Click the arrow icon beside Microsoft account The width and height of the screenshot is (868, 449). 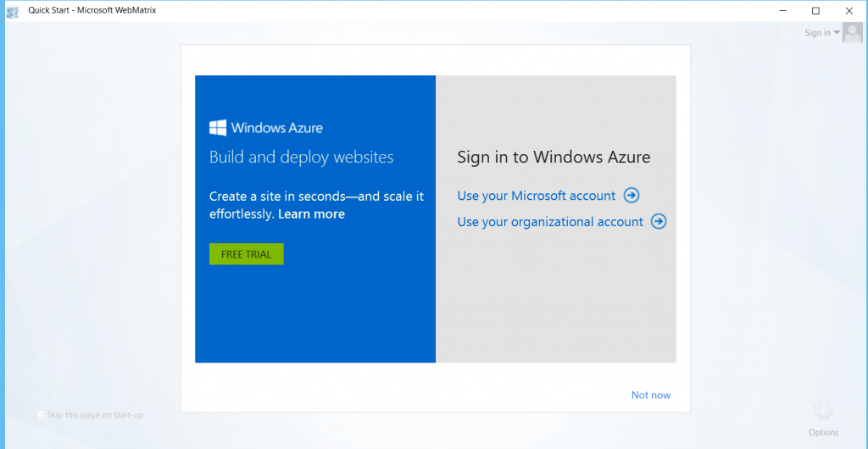pyautogui.click(x=632, y=195)
